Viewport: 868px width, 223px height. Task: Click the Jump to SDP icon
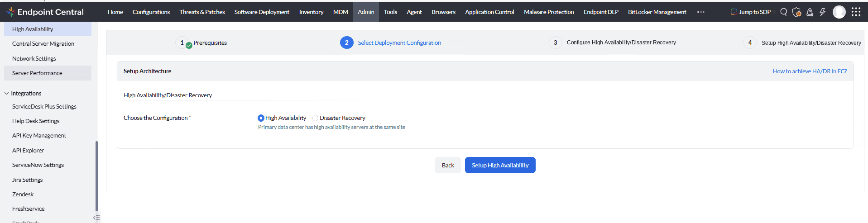coord(734,12)
